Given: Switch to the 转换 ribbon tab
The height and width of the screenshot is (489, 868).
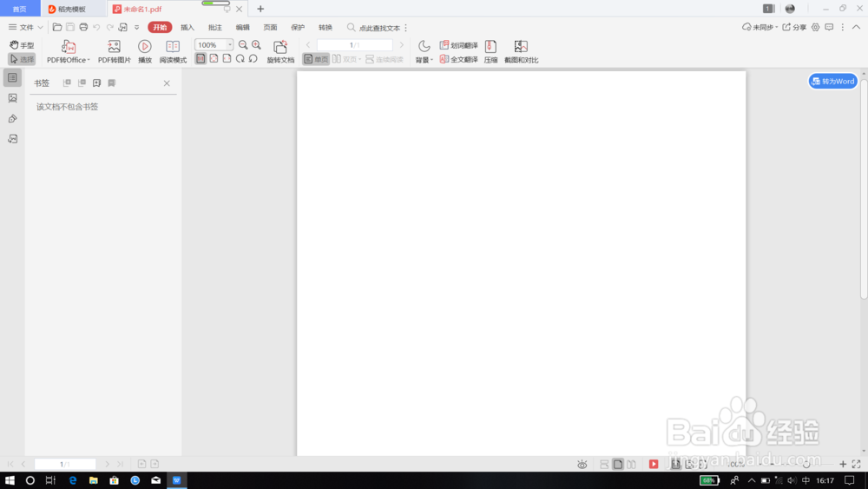Looking at the screenshot, I should coord(325,27).
